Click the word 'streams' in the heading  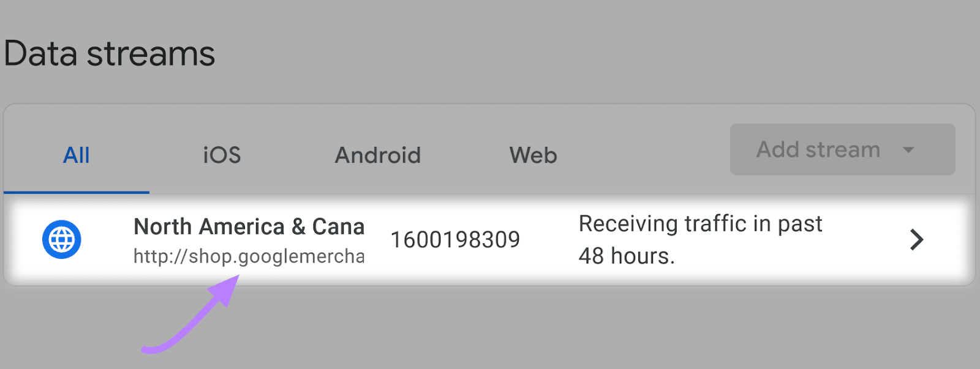click(151, 54)
